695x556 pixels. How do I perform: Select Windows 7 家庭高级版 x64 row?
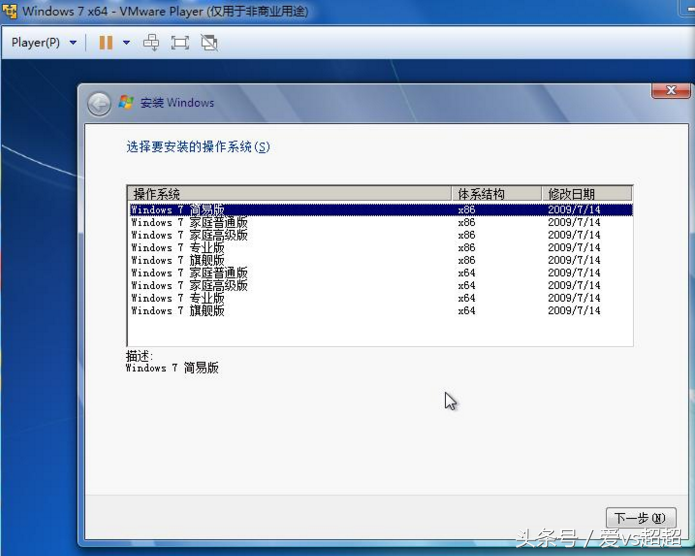pos(381,286)
